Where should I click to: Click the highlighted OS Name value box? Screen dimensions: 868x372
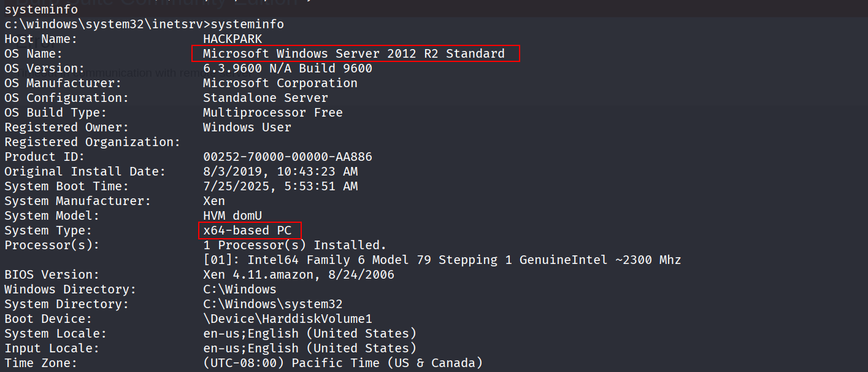pos(355,53)
